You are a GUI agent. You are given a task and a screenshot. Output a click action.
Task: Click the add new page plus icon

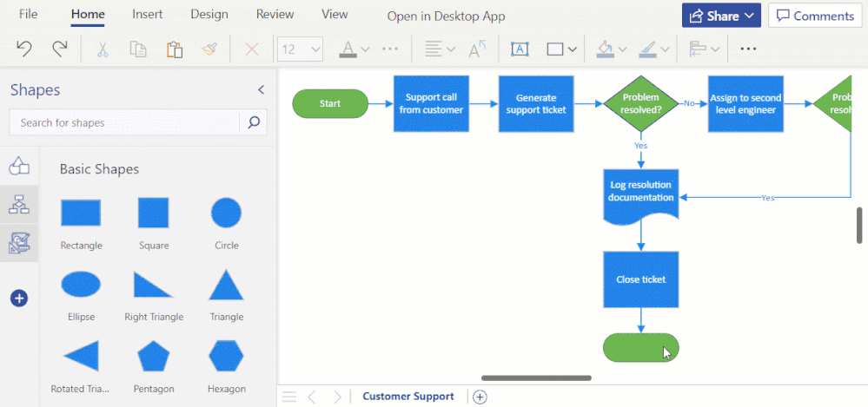pyautogui.click(x=480, y=397)
